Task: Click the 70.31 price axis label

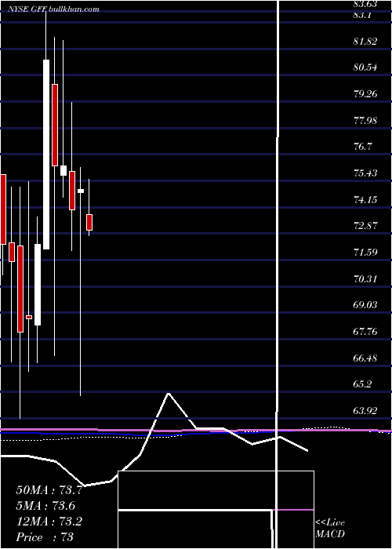Action: [365, 279]
